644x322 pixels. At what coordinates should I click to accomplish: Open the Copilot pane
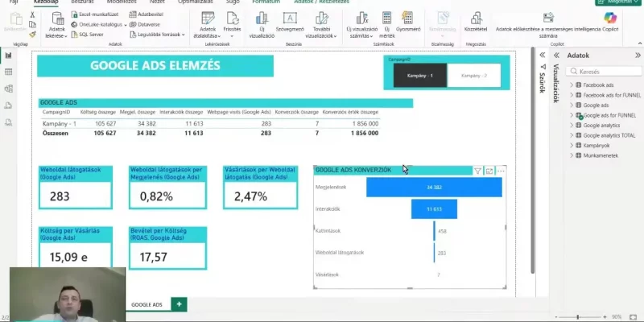610,23
